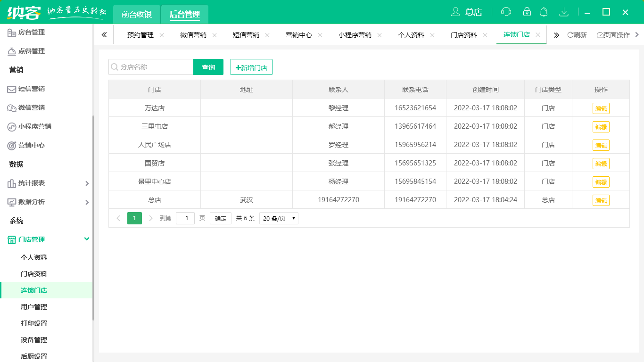The width and height of the screenshot is (644, 362).
Task: Expand the 数据分析 sidebar item
Action: point(46,202)
